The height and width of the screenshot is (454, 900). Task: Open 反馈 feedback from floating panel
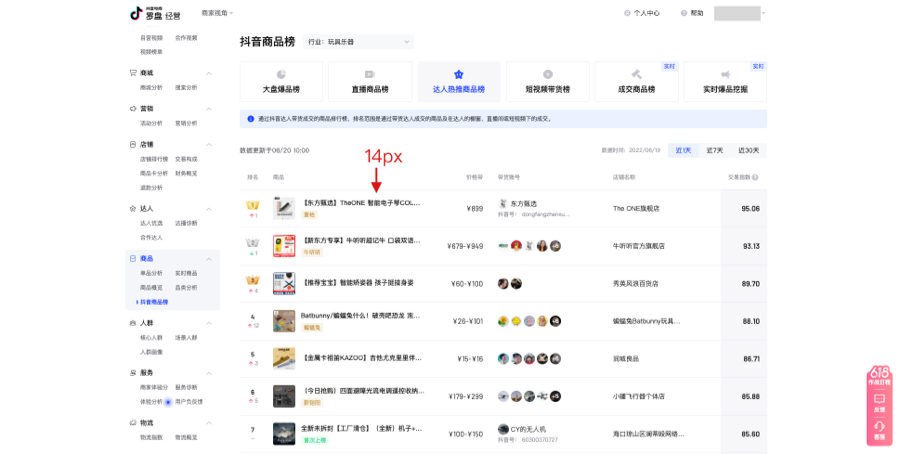coord(879,402)
